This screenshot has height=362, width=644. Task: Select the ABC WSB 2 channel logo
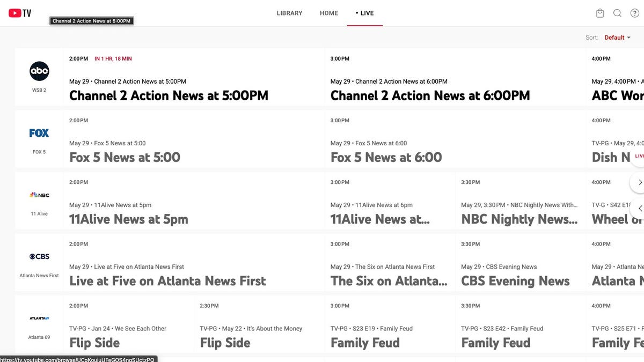(39, 71)
